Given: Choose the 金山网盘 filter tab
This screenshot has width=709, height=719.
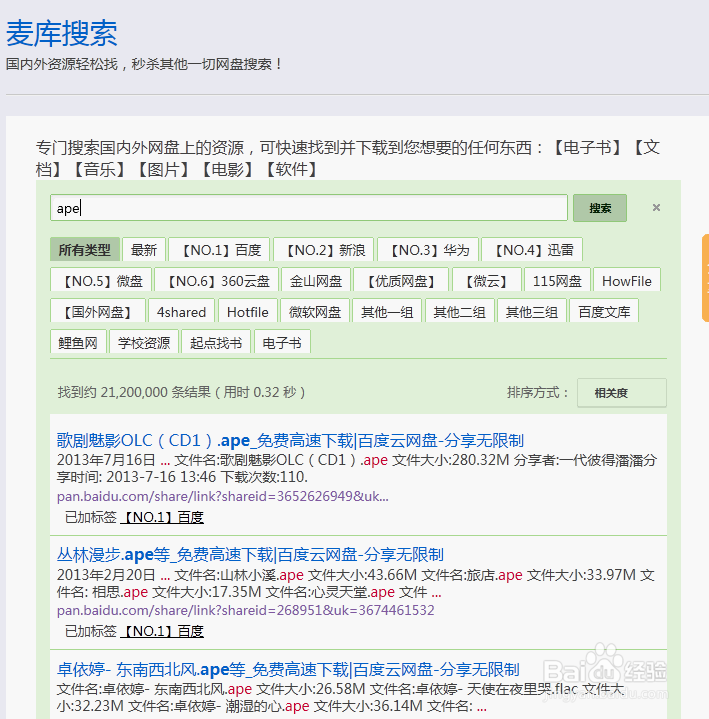Looking at the screenshot, I should pyautogui.click(x=316, y=280).
